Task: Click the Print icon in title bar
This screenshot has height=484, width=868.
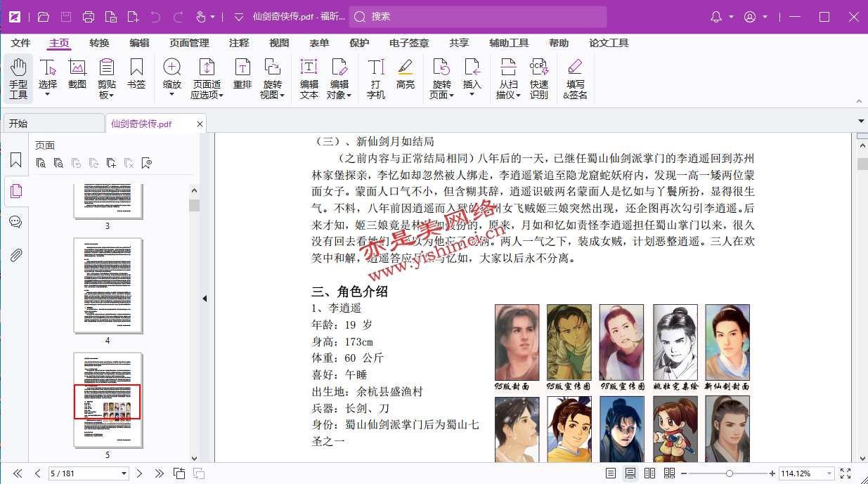Action: 89,17
